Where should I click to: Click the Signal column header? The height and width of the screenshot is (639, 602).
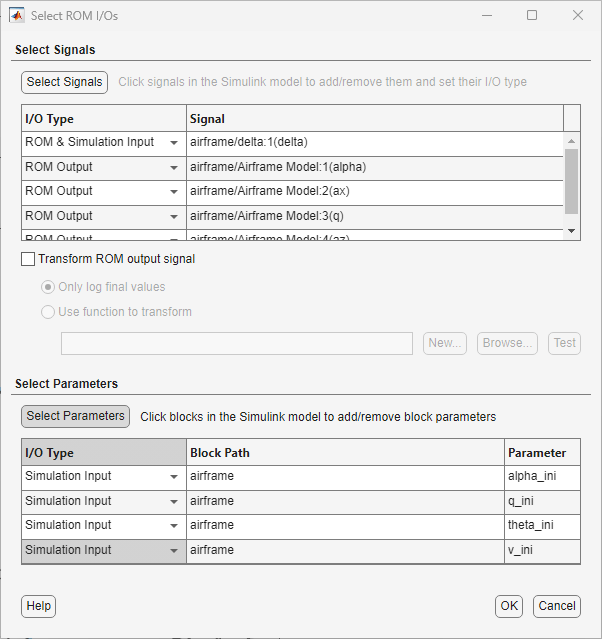[375, 118]
